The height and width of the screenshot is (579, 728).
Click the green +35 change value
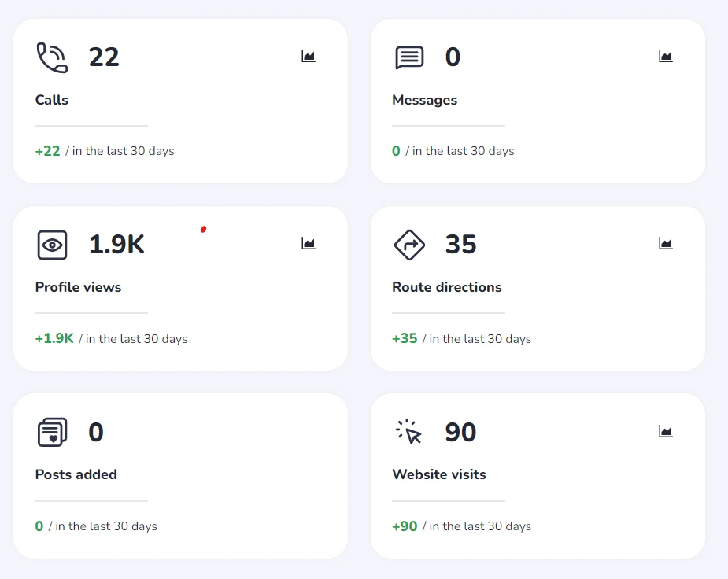tap(405, 339)
